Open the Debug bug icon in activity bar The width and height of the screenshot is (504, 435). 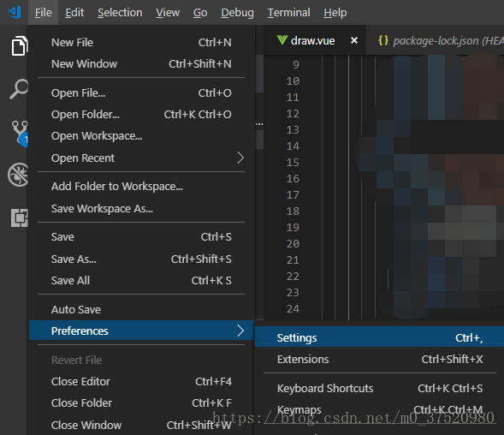point(18,175)
